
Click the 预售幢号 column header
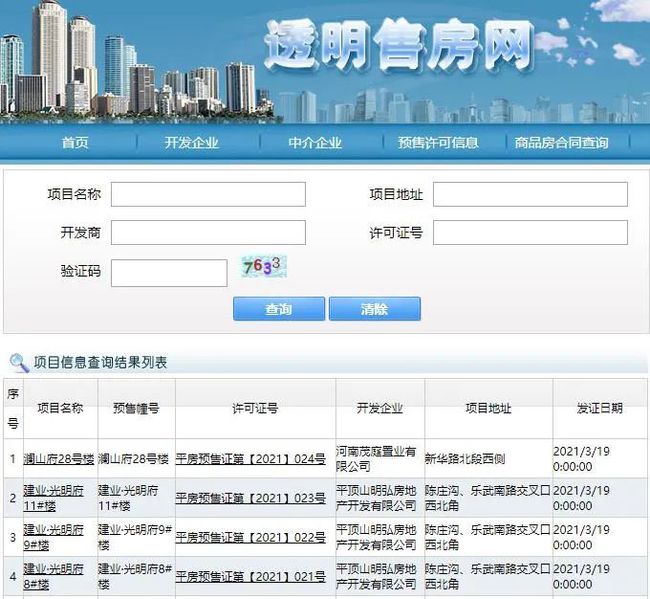[x=136, y=408]
